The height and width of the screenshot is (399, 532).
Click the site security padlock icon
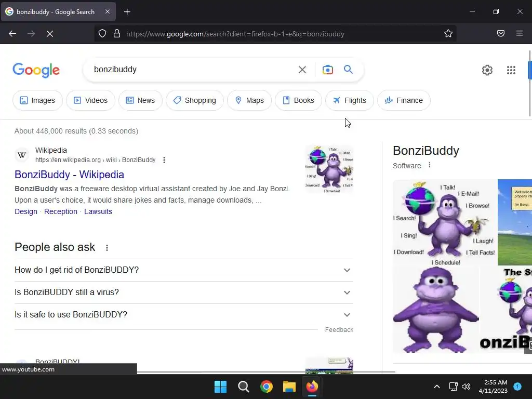coord(117,34)
